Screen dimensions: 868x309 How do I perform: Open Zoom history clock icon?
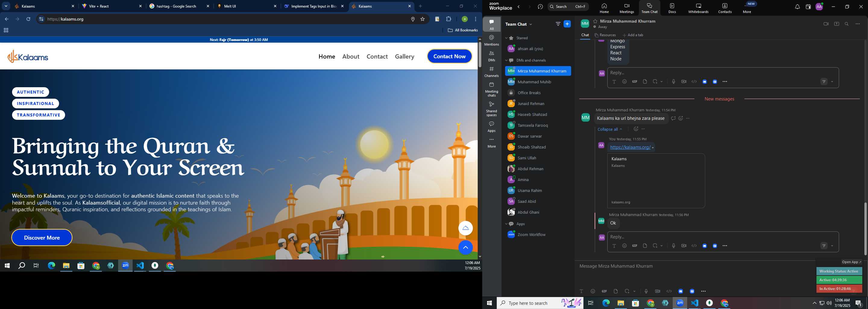pyautogui.click(x=540, y=7)
